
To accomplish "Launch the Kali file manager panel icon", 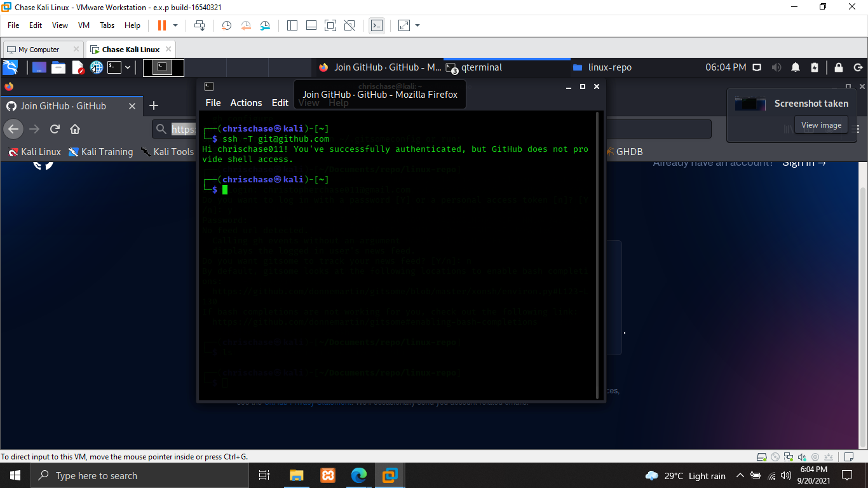I will point(58,67).
